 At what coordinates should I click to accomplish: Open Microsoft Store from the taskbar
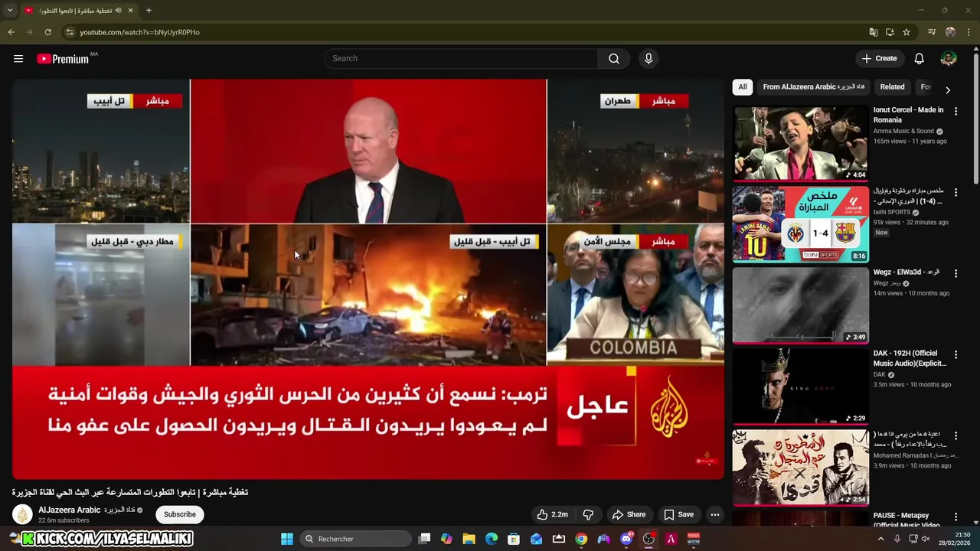click(514, 539)
